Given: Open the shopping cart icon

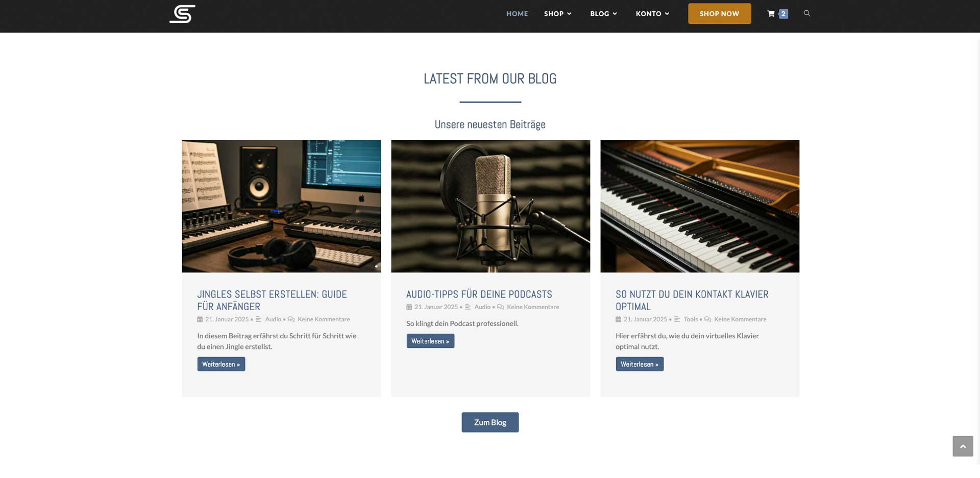Looking at the screenshot, I should (771, 14).
